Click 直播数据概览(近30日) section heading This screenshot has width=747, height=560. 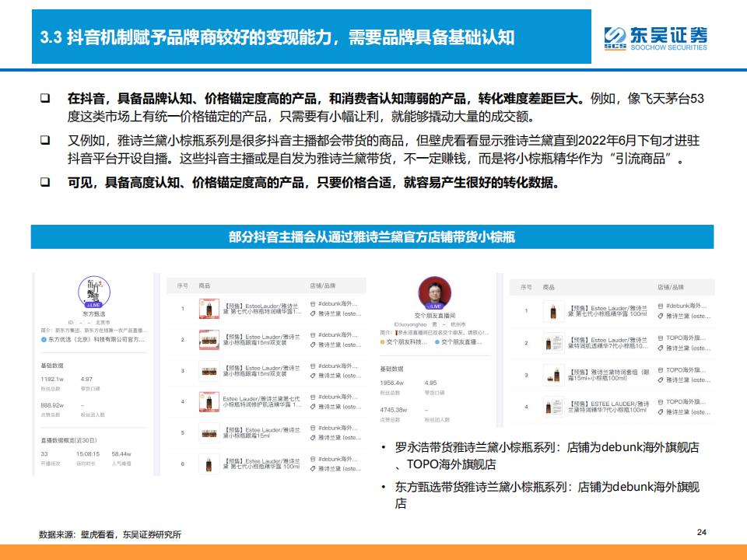[x=68, y=440]
